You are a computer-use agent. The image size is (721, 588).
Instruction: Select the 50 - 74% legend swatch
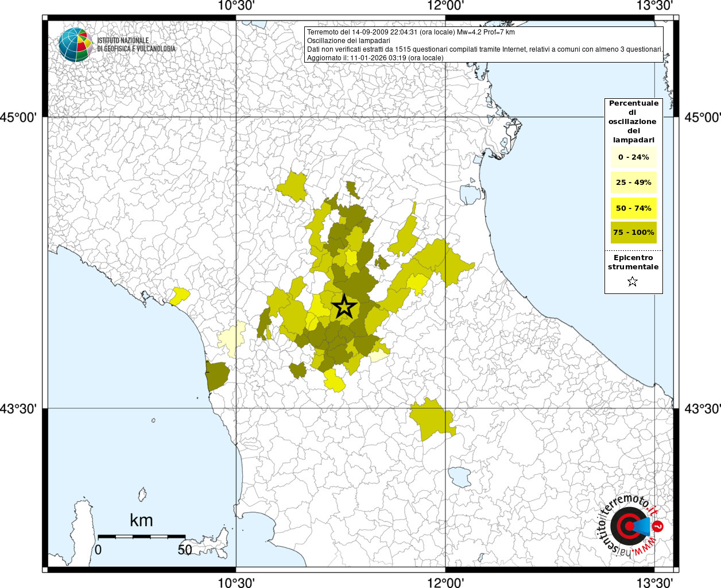(633, 208)
